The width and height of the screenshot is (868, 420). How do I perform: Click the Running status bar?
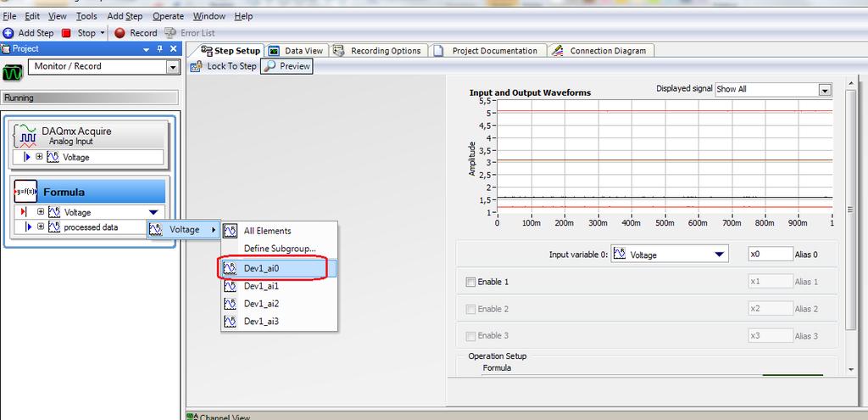90,98
